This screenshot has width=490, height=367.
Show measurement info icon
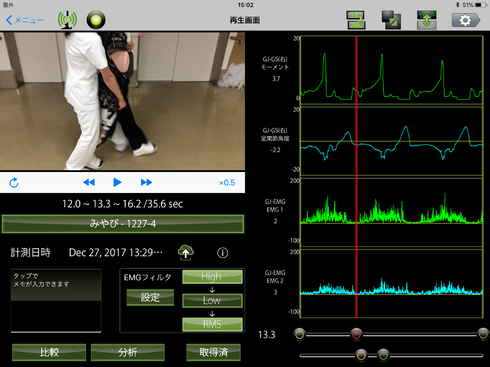pos(223,253)
